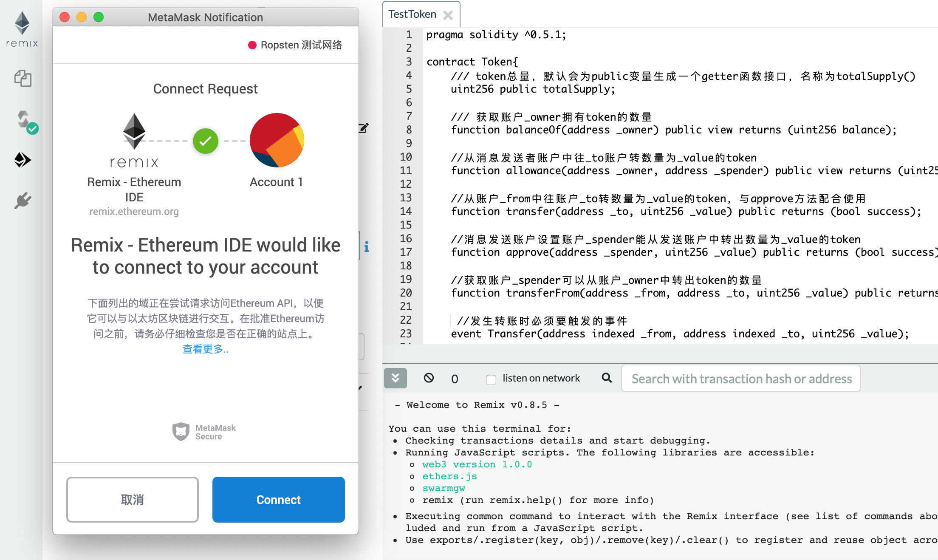
Task: Select Deploy & run transactions sidebar icon
Action: tap(23, 160)
